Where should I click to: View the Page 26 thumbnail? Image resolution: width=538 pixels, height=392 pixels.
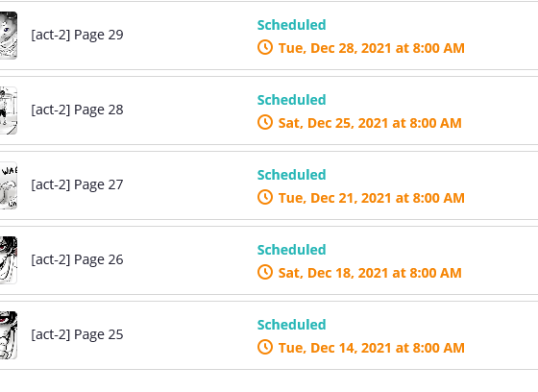(x=9, y=260)
